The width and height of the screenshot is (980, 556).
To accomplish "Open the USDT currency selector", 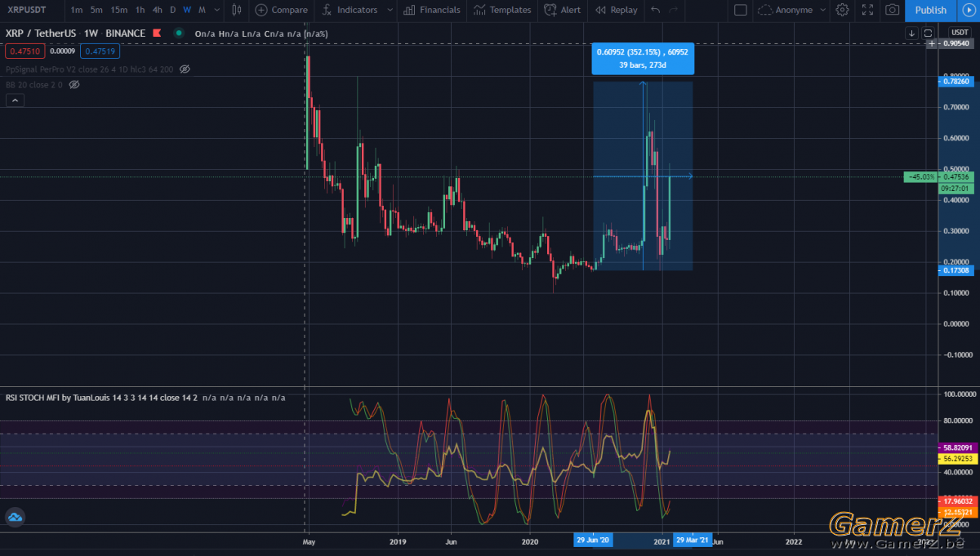I will click(960, 33).
